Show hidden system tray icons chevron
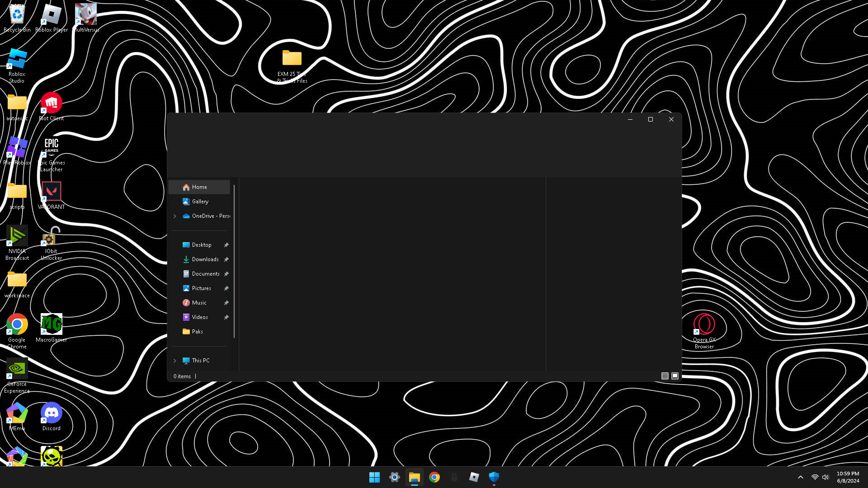868x488 pixels. tap(800, 477)
